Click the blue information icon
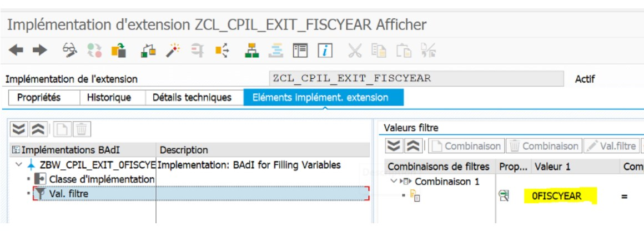Viewport: 644px width, 251px height. tap(325, 51)
